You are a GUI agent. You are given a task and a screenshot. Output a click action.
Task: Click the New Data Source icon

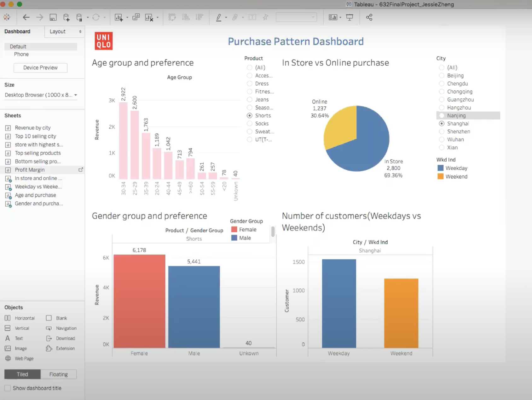coord(66,17)
